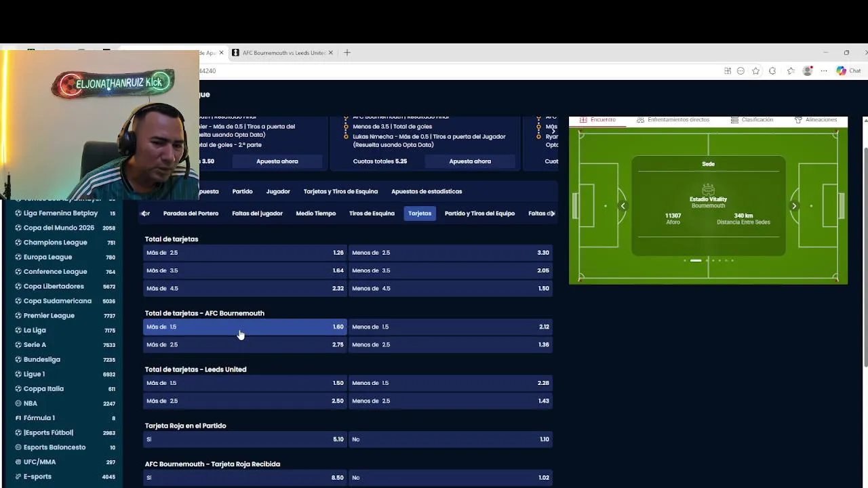Click the page vertical scrollbar
Image resolution: width=868 pixels, height=488 pixels.
(865, 258)
